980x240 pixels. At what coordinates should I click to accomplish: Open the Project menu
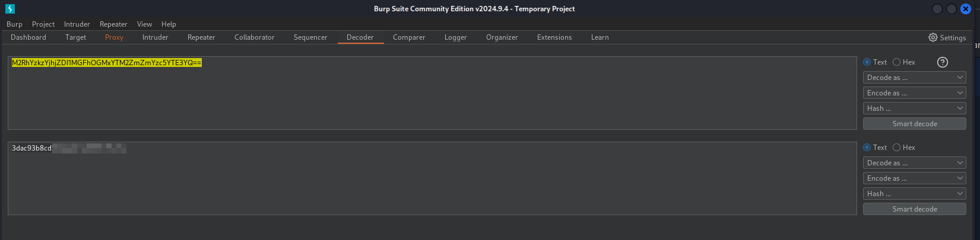coord(43,24)
